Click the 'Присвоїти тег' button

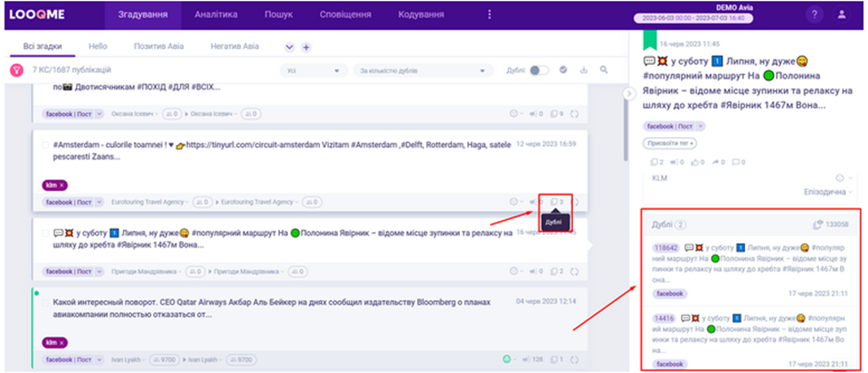click(x=668, y=143)
